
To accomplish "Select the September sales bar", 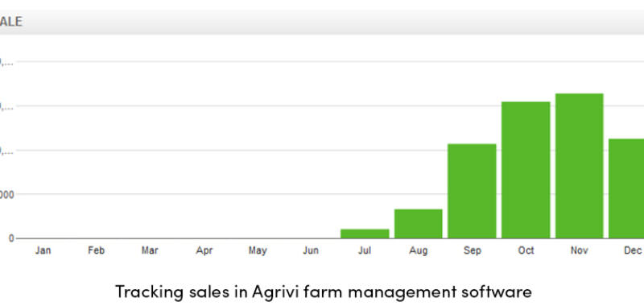I will (472, 191).
